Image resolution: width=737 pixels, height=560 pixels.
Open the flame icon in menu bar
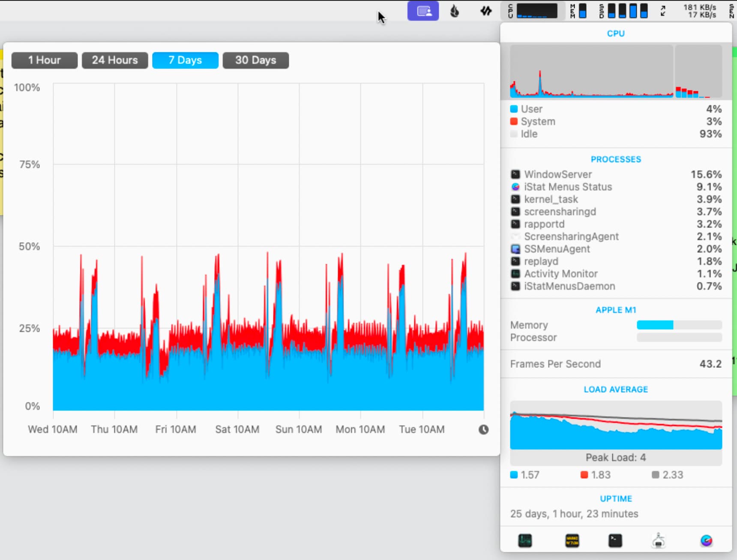[455, 11]
